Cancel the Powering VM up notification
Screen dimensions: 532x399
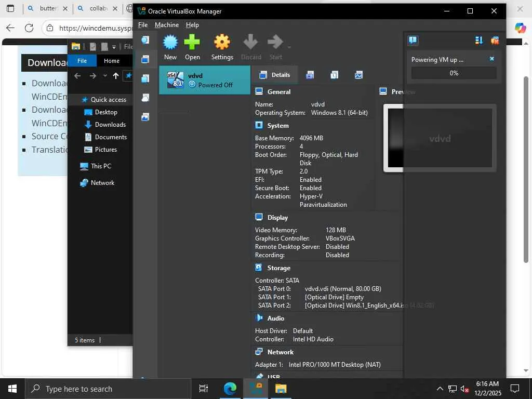pos(491,59)
